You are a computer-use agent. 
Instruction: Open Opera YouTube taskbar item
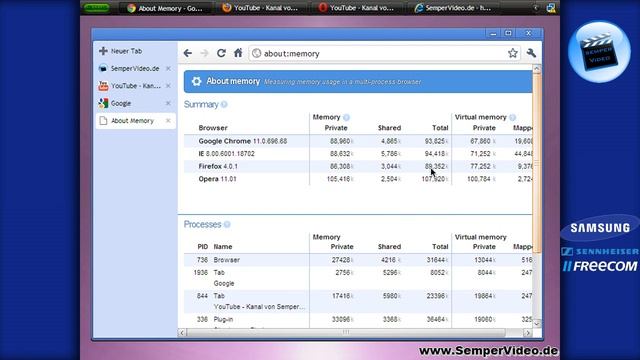(357, 8)
